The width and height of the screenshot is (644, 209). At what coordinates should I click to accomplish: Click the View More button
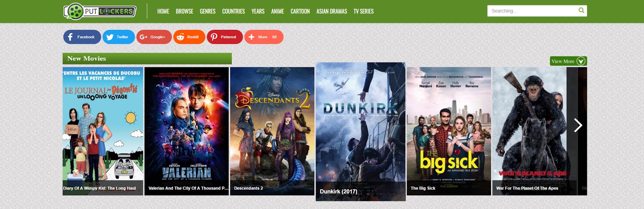(568, 61)
